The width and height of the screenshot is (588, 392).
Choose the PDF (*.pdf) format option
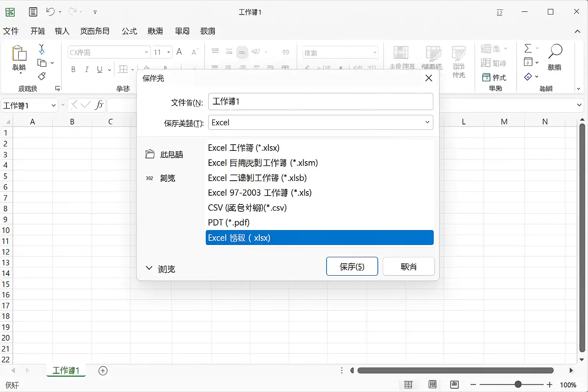click(x=320, y=222)
